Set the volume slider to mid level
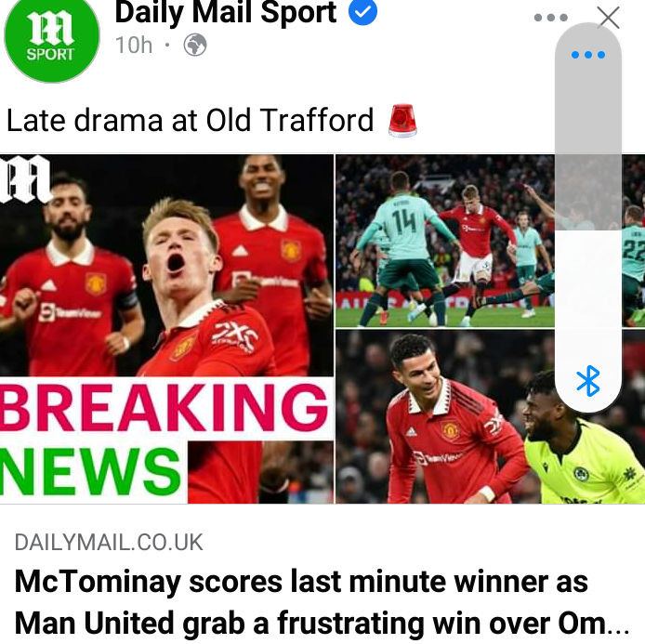 (587, 217)
